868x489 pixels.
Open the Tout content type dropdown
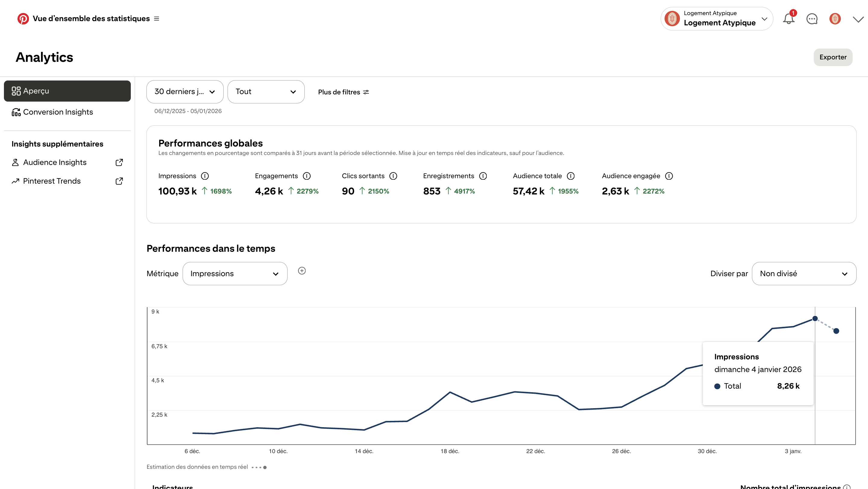266,92
